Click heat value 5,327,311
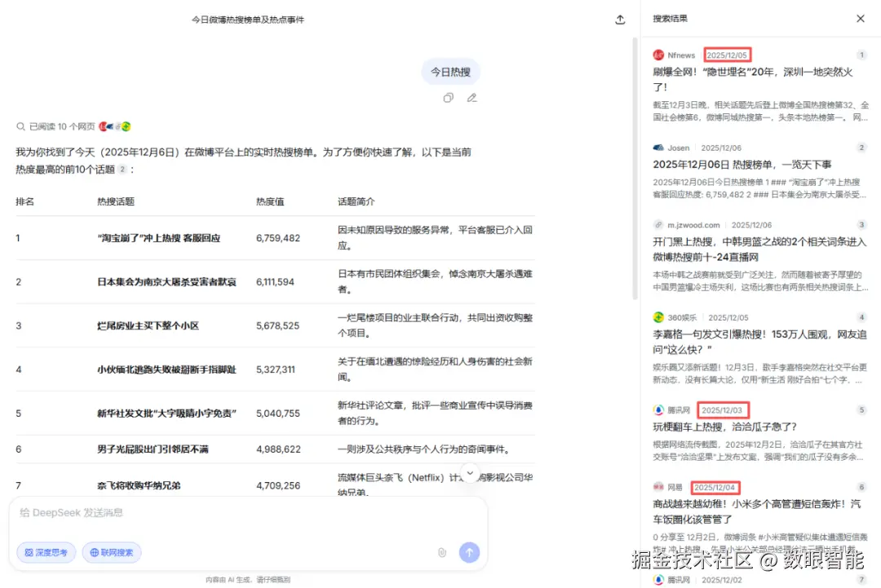The height and width of the screenshot is (588, 881). tap(276, 369)
